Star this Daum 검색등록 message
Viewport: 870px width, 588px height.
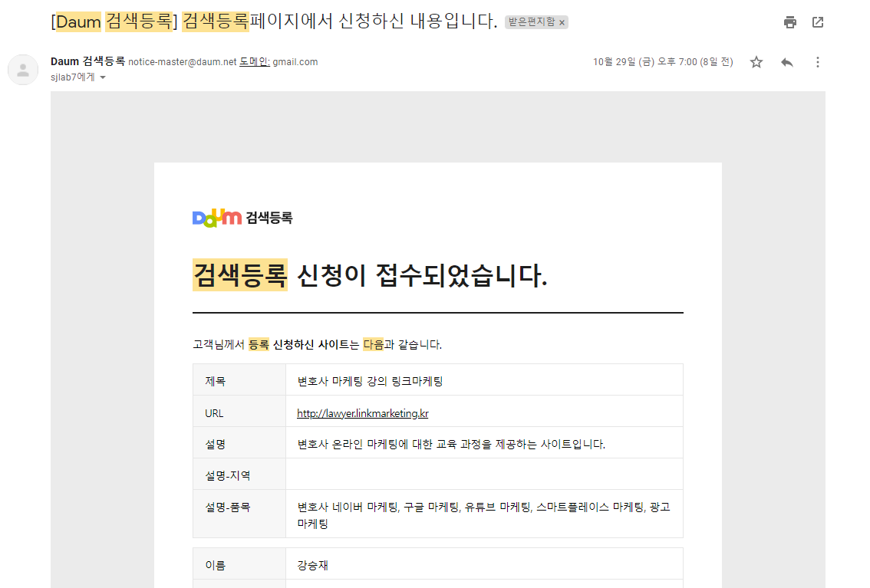756,62
